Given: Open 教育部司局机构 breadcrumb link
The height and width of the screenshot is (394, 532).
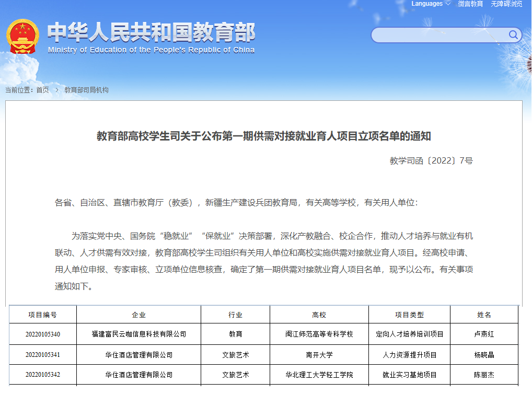Looking at the screenshot, I should tap(87, 90).
